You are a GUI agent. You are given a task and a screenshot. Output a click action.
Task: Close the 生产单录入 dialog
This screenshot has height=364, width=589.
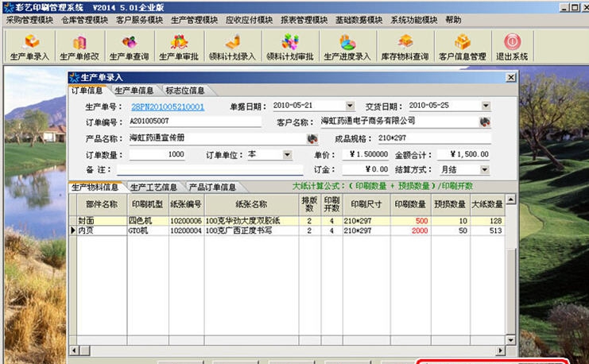pyautogui.click(x=511, y=77)
